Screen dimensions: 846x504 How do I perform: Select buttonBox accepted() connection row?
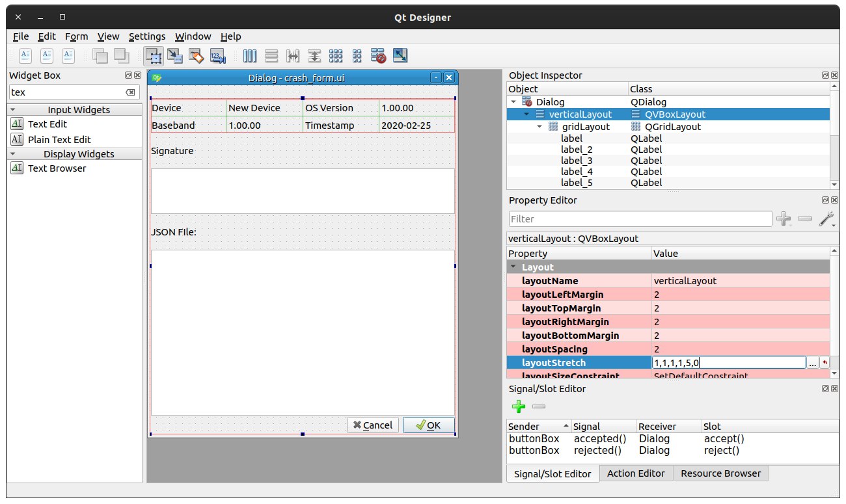pos(672,439)
